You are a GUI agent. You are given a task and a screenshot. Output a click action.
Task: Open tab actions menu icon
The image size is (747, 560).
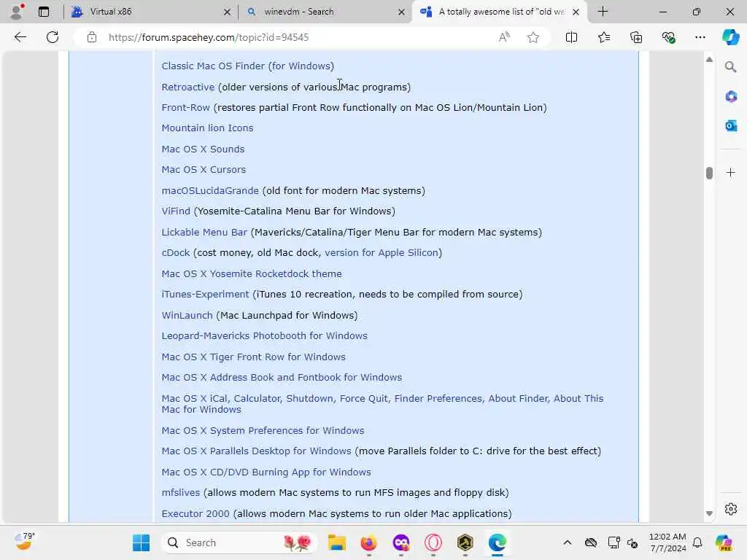(x=43, y=12)
